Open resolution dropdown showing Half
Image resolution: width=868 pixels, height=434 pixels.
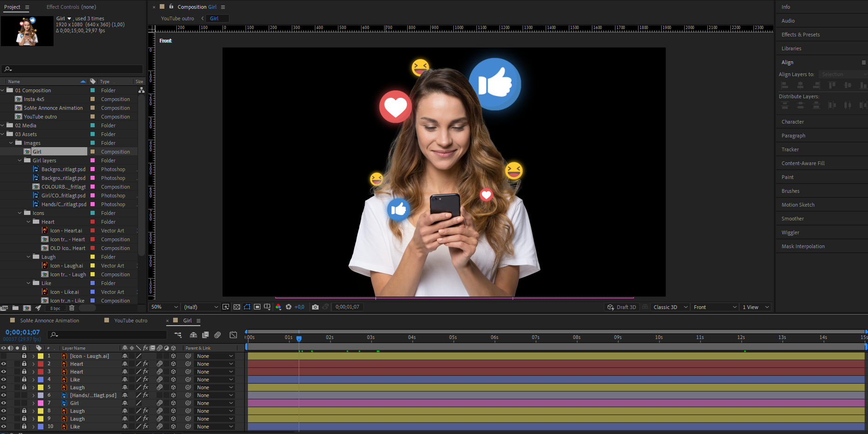pos(201,307)
